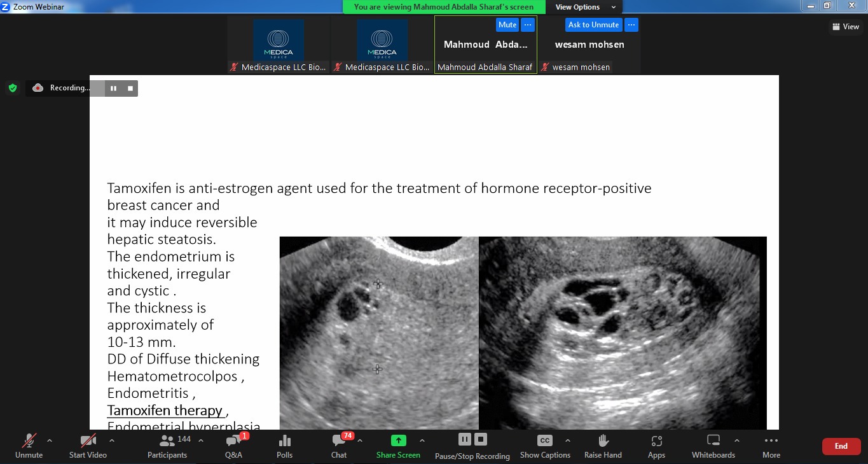Screen dimensions: 868x464
Task: Click Ask to Unmute for wesam mohsen
Action: (593, 25)
